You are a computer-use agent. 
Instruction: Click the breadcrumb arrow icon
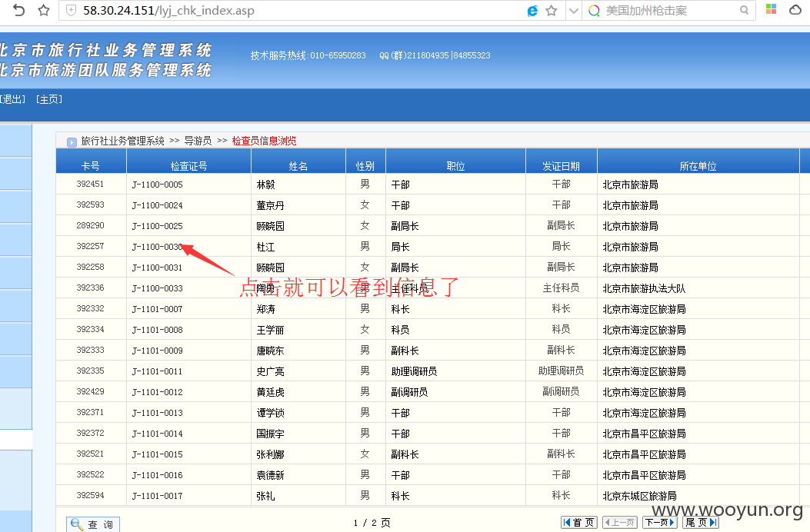[x=72, y=142]
